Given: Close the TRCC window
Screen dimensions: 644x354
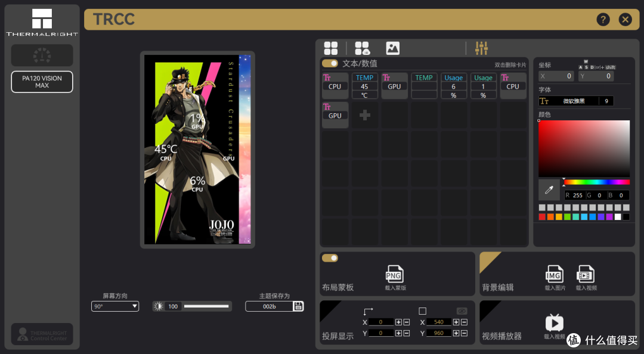Looking at the screenshot, I should pyautogui.click(x=625, y=19).
